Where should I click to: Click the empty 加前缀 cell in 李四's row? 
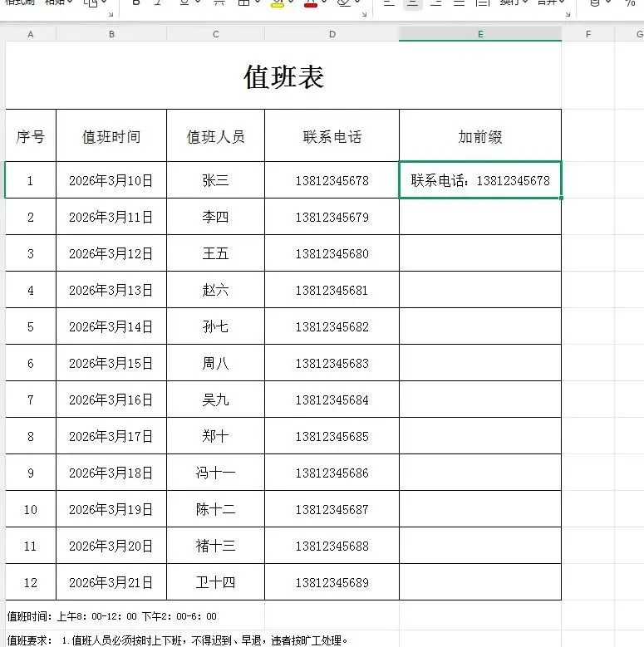(x=480, y=217)
